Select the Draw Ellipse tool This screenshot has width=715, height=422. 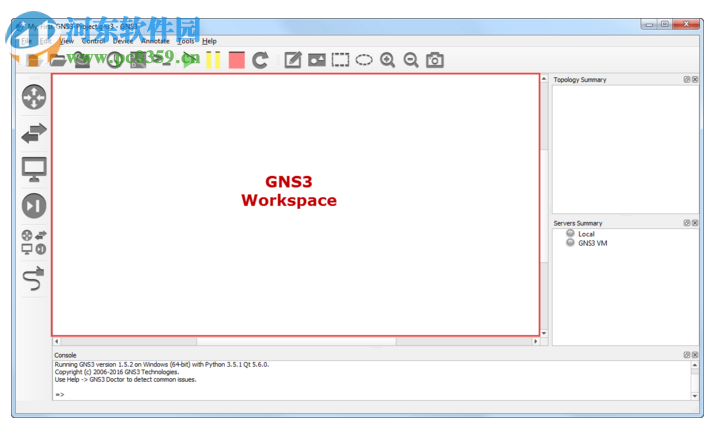(364, 60)
